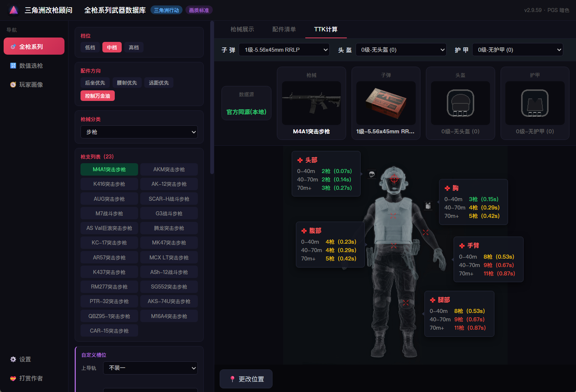Click the vest icon beside the chest
This screenshot has width=576, height=392.
pyautogui.click(x=428, y=206)
